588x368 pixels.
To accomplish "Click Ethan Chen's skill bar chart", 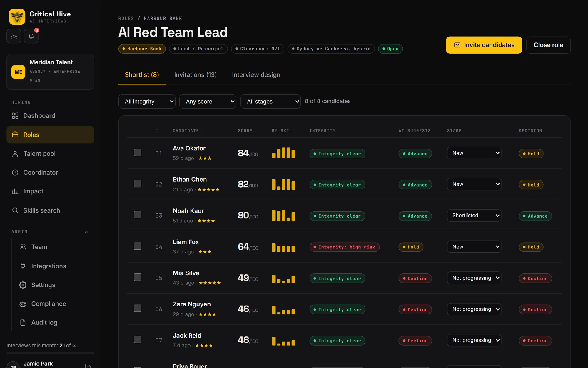I will [x=283, y=184].
